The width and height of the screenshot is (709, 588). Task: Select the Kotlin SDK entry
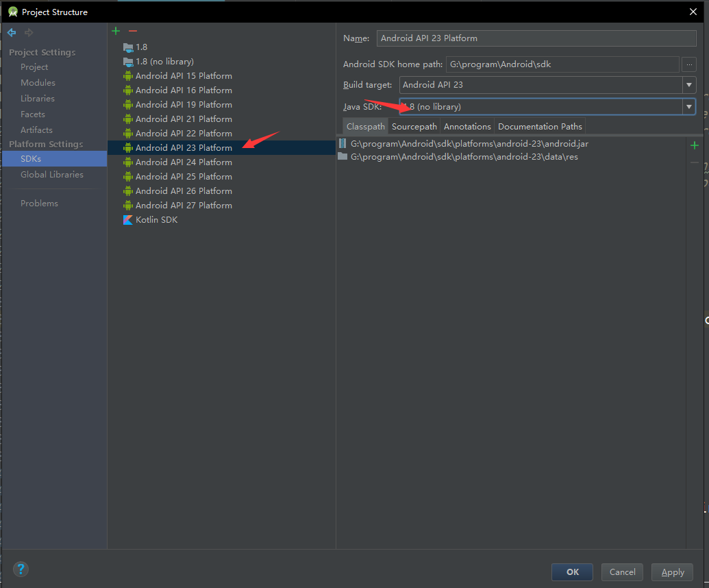pos(221,220)
